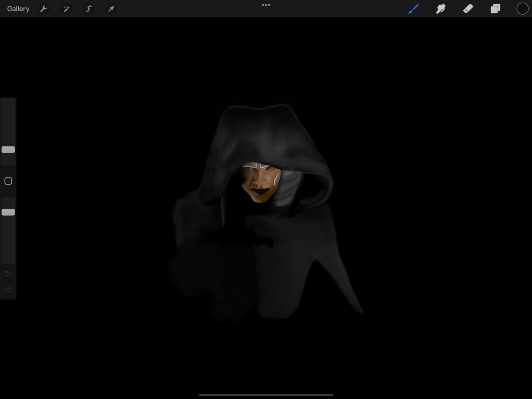Tap the modify square button on the sidebar

pos(8,181)
